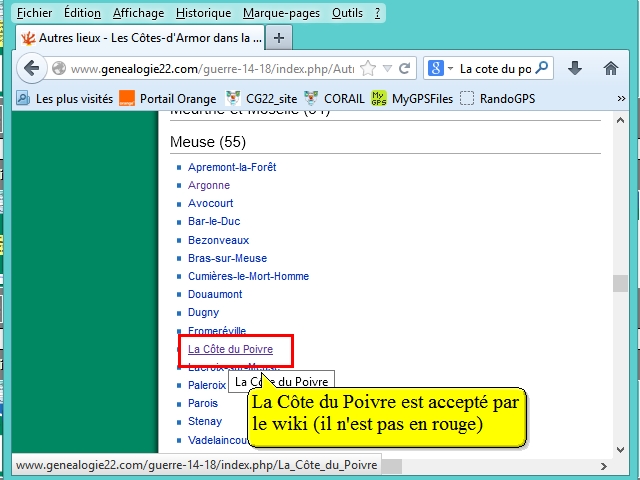The width and height of the screenshot is (640, 480).
Task: Open the CORAIL bookmark
Action: coord(334,99)
